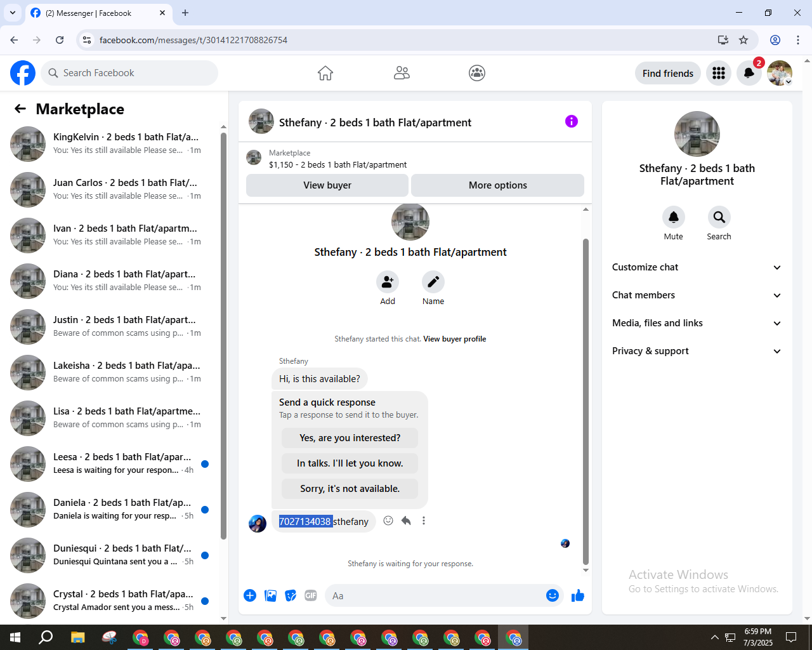This screenshot has height=650, width=812.
Task: Expand the Privacy & support section
Action: coord(697,351)
